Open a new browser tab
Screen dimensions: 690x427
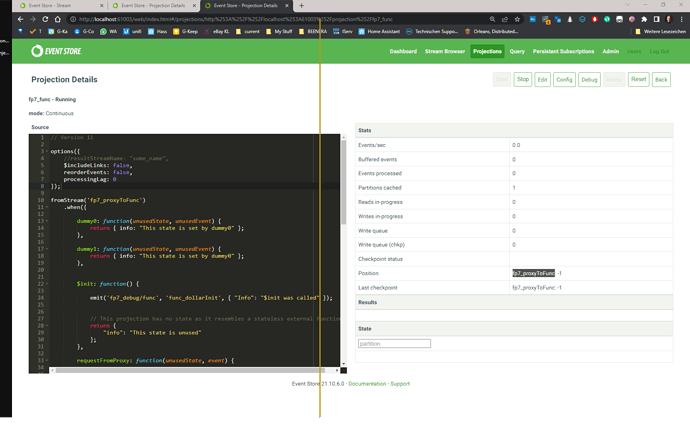(x=301, y=6)
